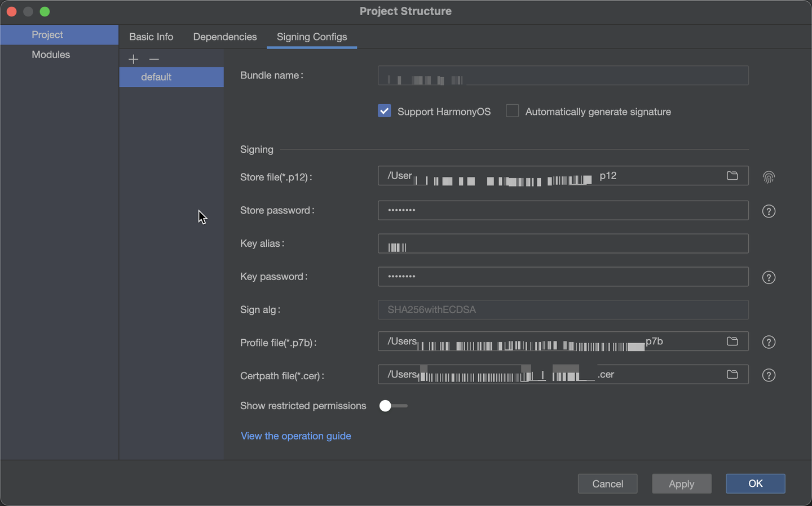The width and height of the screenshot is (812, 506).
Task: Click help icon next to Profile file
Action: pyautogui.click(x=769, y=343)
